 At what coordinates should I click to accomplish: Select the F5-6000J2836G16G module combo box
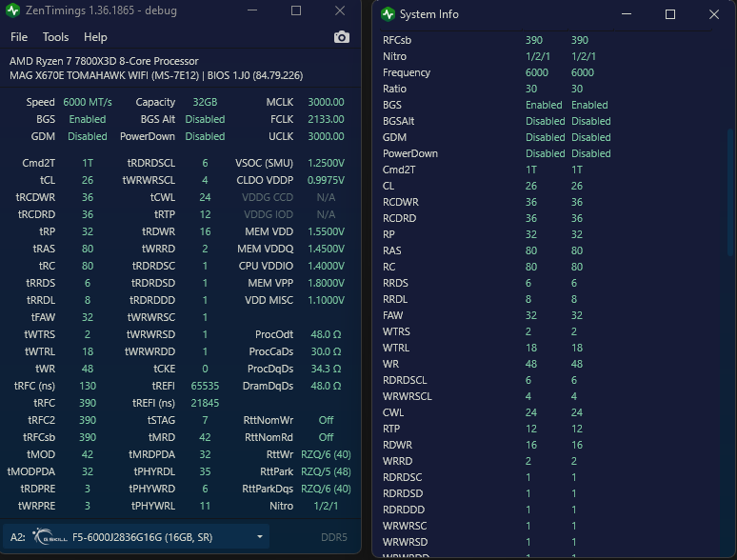click(136, 536)
